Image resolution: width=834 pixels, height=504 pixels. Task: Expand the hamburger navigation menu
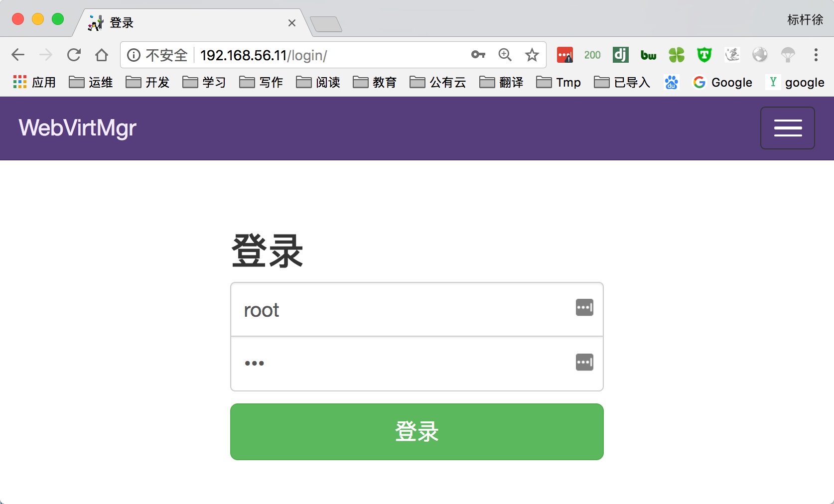tap(788, 128)
